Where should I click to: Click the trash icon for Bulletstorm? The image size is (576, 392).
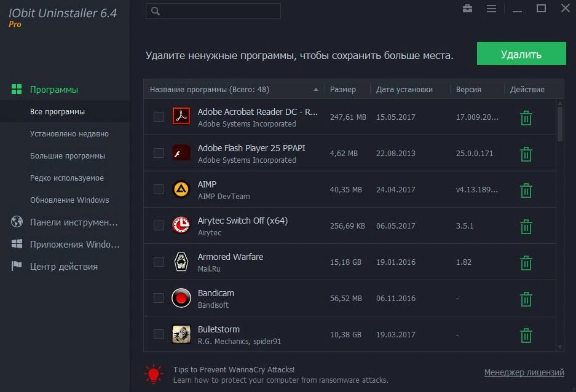click(x=526, y=335)
